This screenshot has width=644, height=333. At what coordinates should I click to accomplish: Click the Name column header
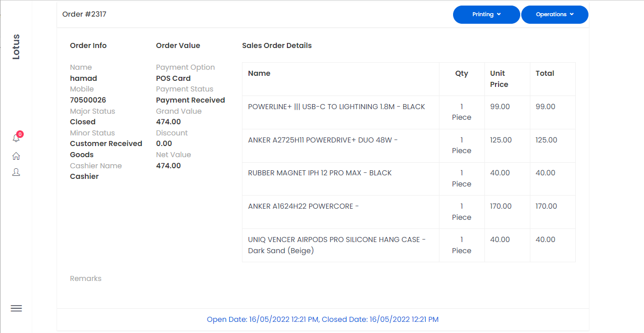pos(259,73)
